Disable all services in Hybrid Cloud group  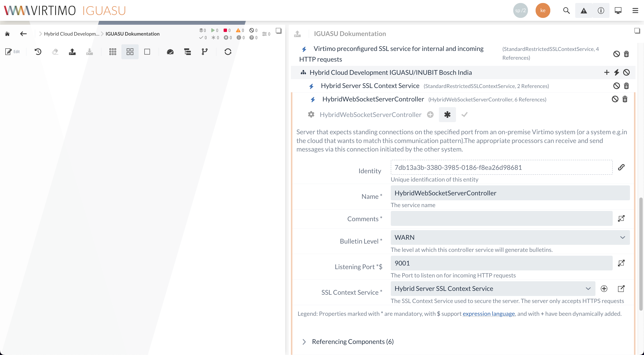(626, 72)
